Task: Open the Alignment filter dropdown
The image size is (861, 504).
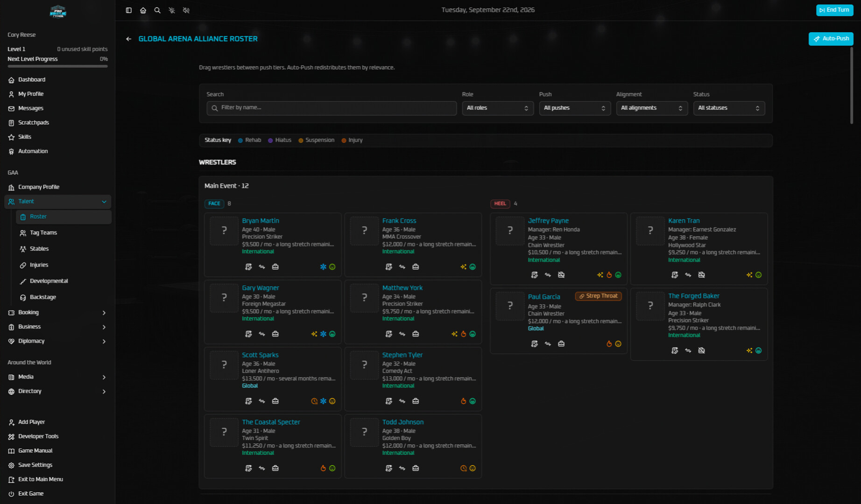Action: 652,108
